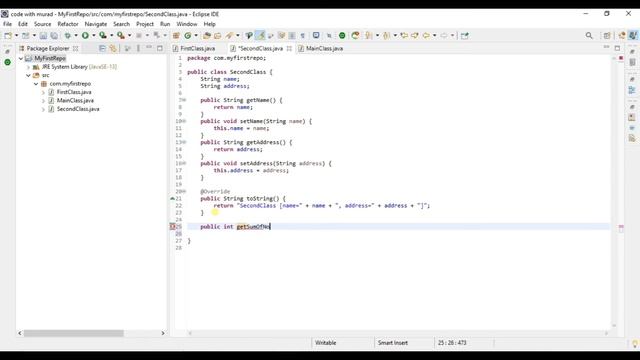
Task: Open the Coverage dropdown arrow
Action: [111, 36]
